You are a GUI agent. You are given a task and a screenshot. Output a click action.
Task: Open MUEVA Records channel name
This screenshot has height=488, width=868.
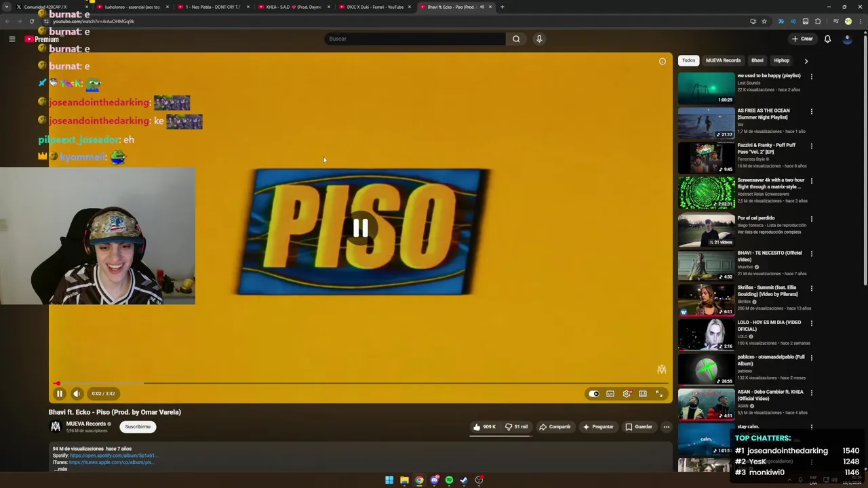86,424
